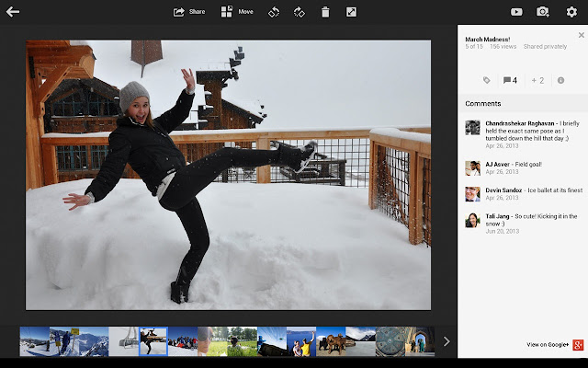This screenshot has width=588, height=368.
Task: Close the details side panel
Action: click(x=582, y=35)
